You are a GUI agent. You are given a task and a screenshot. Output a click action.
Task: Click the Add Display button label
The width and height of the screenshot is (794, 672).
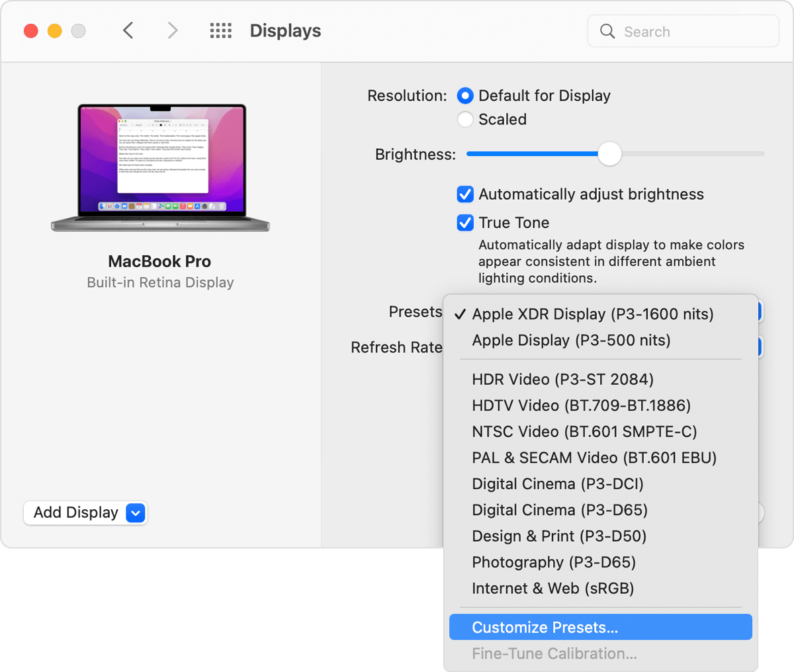tap(76, 513)
